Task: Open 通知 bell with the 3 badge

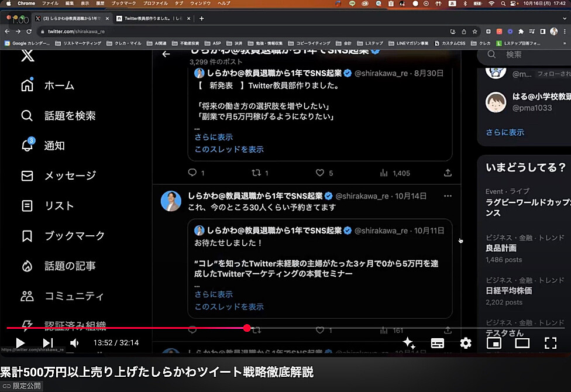Action: [43, 146]
